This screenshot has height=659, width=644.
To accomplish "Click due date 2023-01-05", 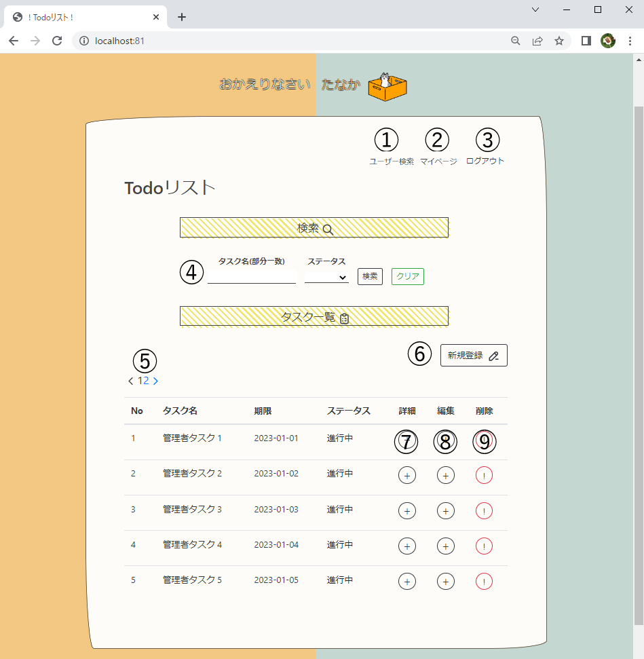I will (x=276, y=580).
